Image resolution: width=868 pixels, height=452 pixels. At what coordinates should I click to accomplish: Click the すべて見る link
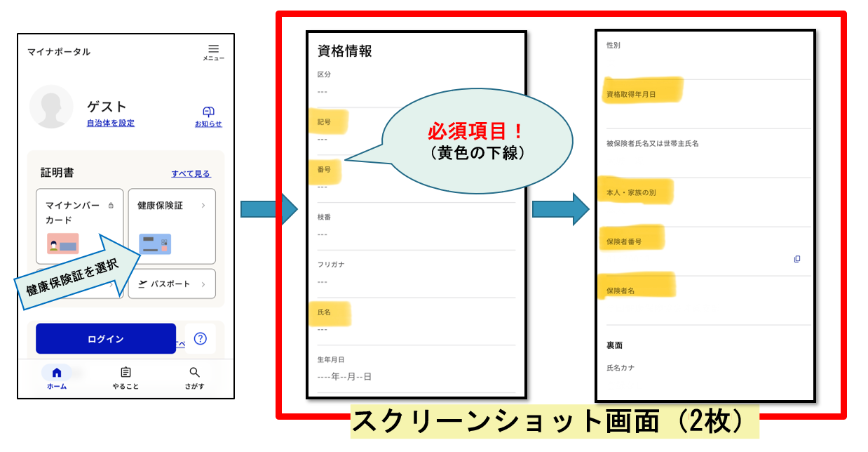click(191, 173)
